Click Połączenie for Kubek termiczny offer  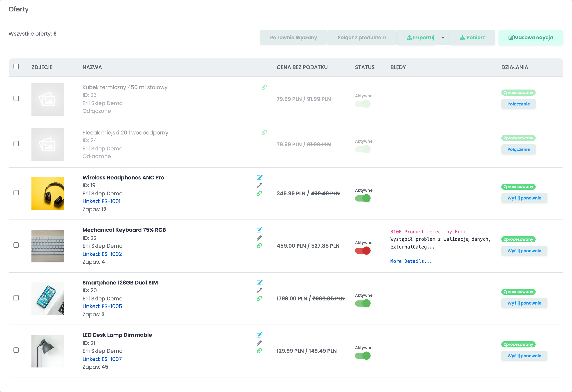point(519,104)
